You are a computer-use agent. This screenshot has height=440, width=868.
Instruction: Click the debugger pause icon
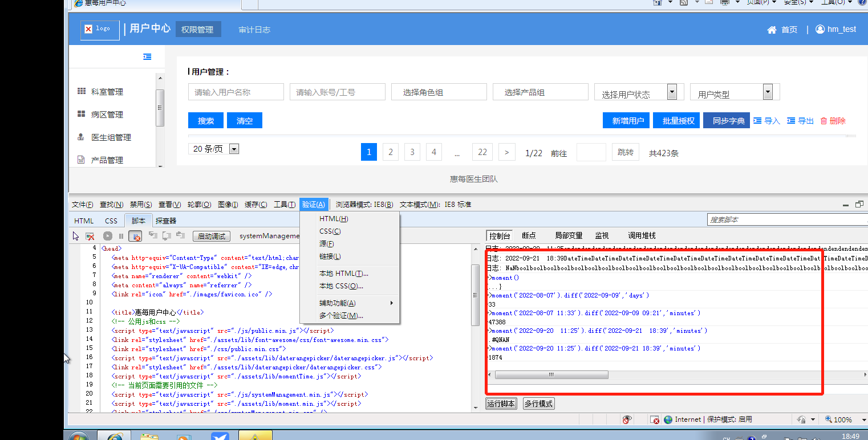tap(121, 236)
